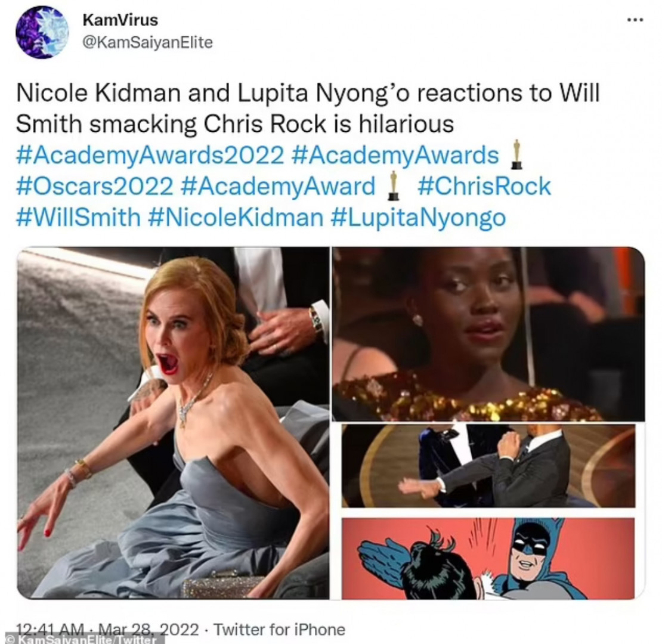Select the #LupitaNyongo hashtag
Image resolution: width=662 pixels, height=644 pixels.
[419, 217]
